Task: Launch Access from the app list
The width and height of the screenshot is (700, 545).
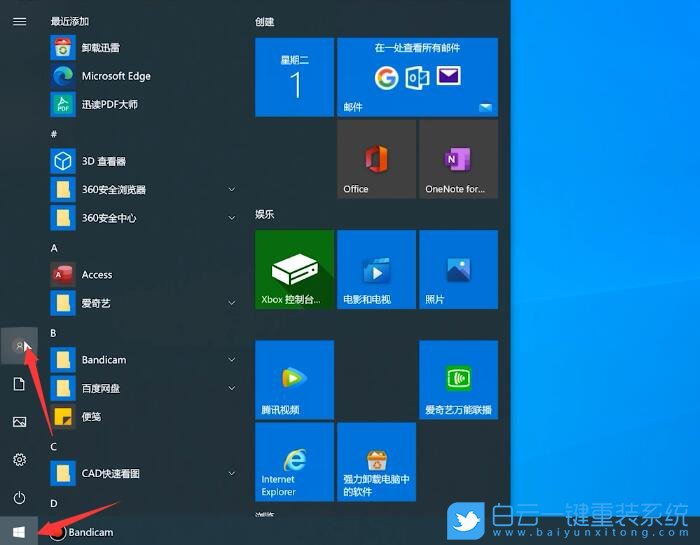Action: 143,275
